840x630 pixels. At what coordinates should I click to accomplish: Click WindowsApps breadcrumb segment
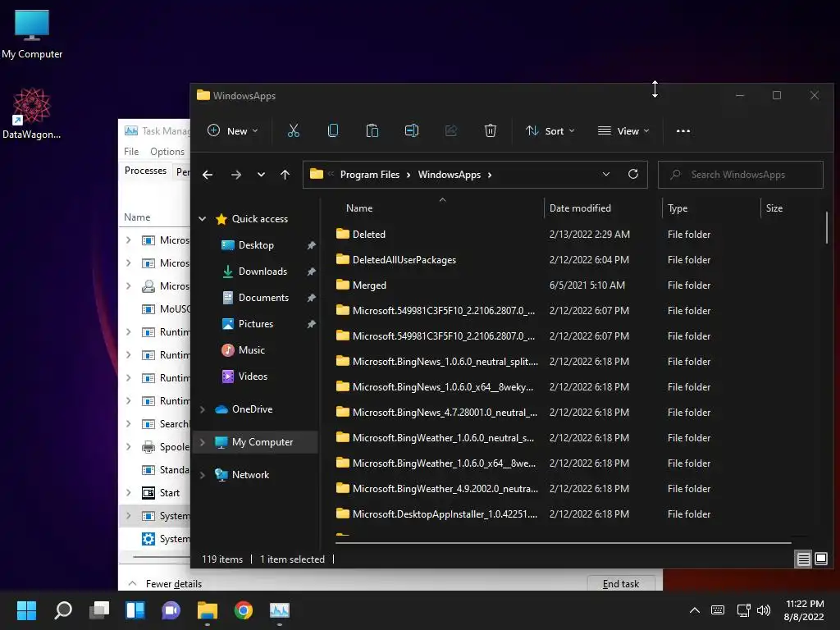(x=449, y=175)
